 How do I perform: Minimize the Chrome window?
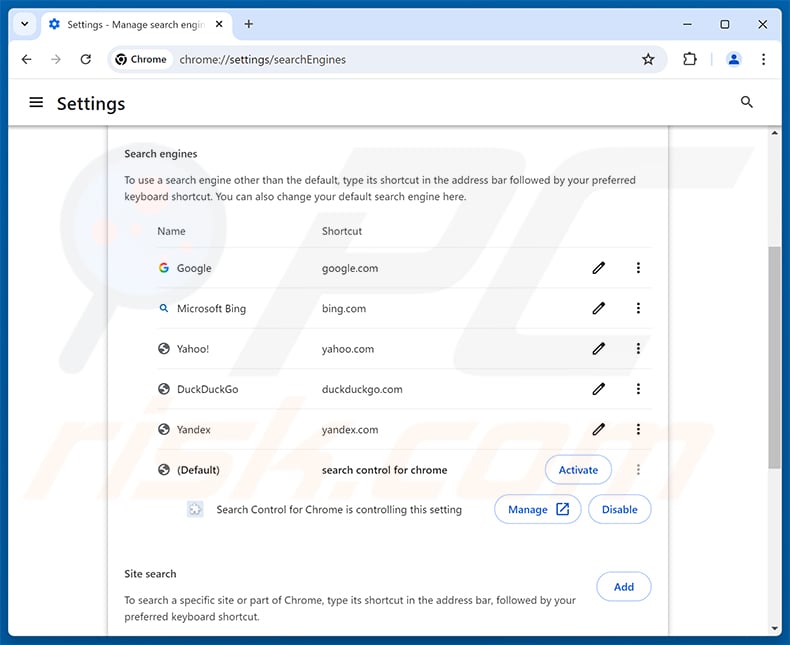click(687, 24)
